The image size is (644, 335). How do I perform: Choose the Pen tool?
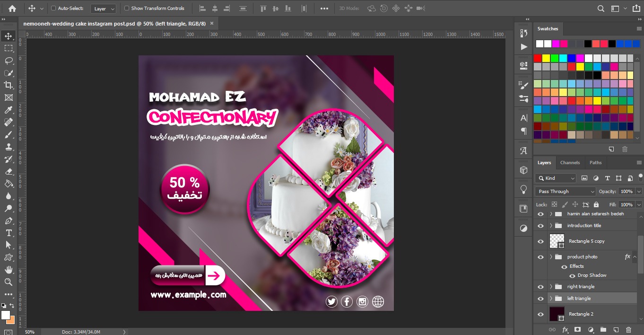(x=9, y=220)
